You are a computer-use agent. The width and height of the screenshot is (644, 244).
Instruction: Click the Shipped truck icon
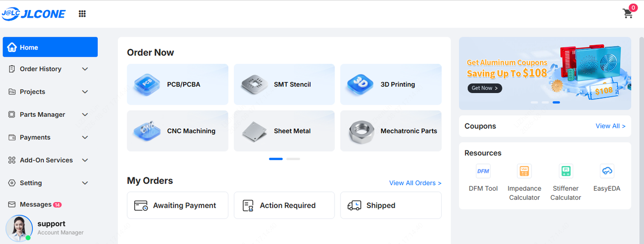click(x=354, y=205)
